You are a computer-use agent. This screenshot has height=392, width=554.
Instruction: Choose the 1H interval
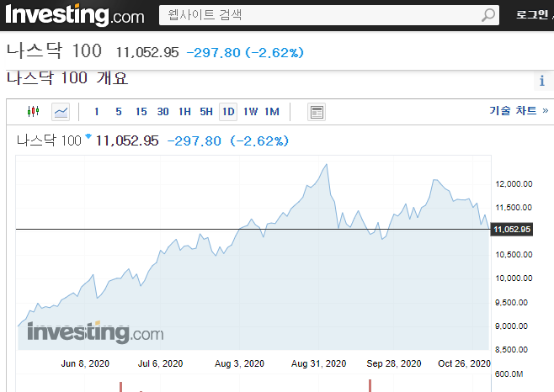tap(184, 112)
